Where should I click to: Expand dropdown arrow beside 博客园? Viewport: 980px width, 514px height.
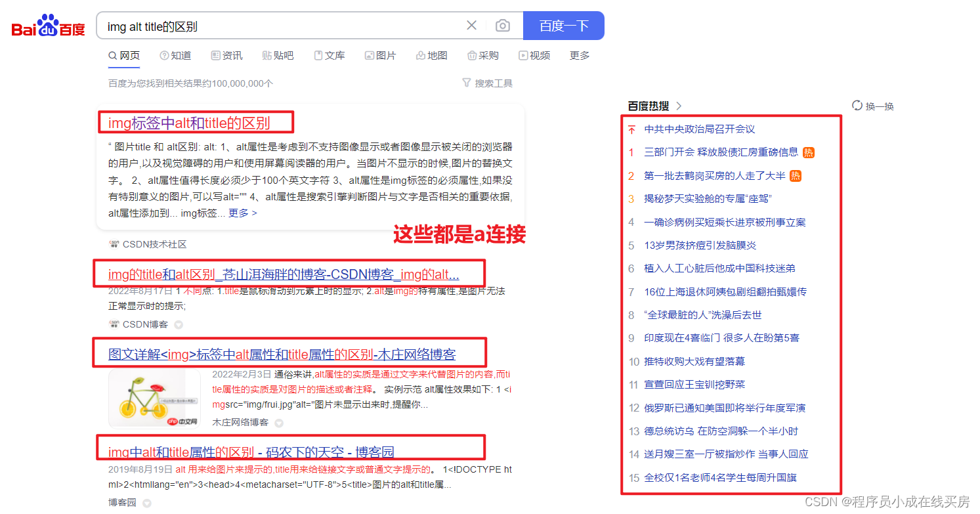(x=147, y=503)
